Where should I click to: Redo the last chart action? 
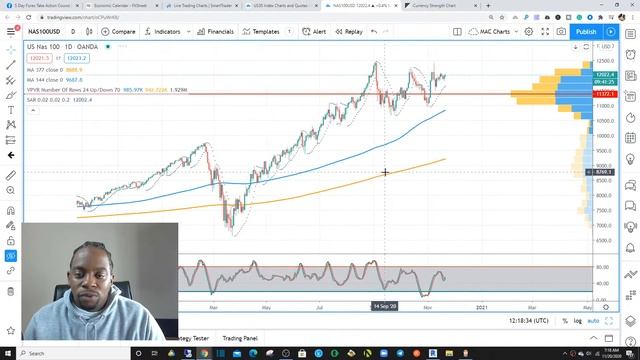tap(386, 32)
